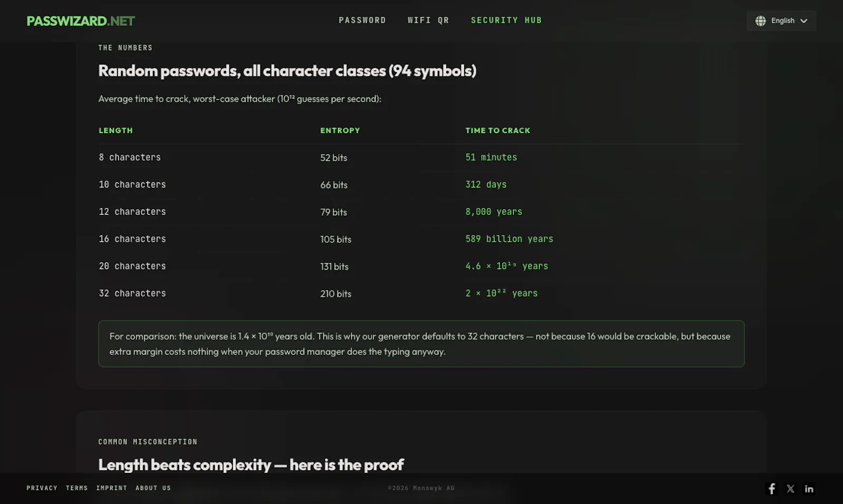Click the "8,000 years" crack time
The width and height of the screenshot is (843, 504).
[494, 212]
